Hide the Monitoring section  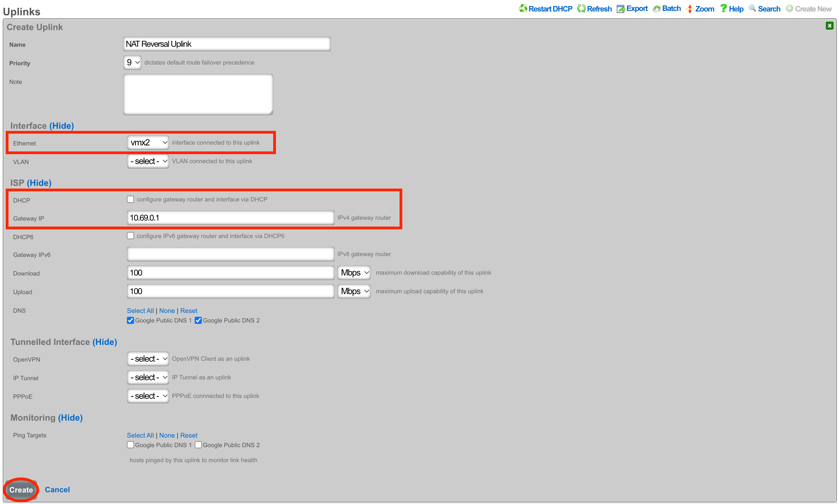(70, 418)
